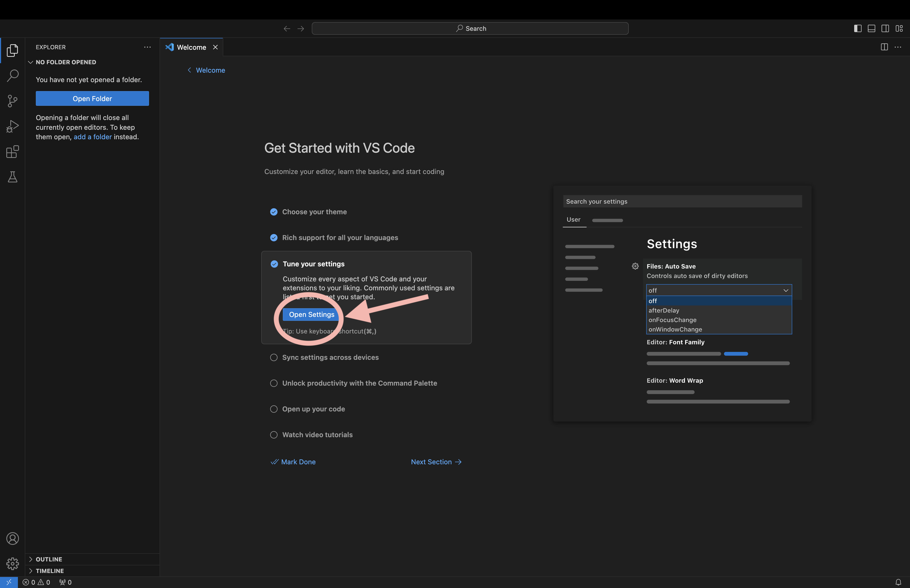Select onFocusChange in the Auto Save list
The width and height of the screenshot is (910, 588).
719,320
